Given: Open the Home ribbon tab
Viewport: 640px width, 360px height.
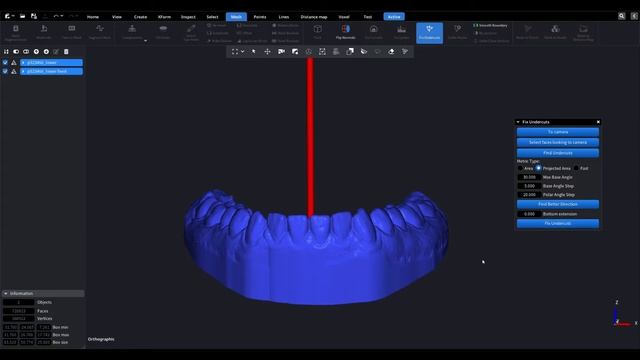Looking at the screenshot, I should (93, 17).
